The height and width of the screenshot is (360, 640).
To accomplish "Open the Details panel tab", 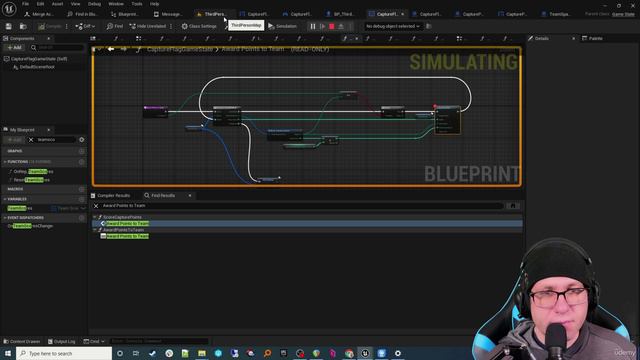I will click(x=542, y=38).
